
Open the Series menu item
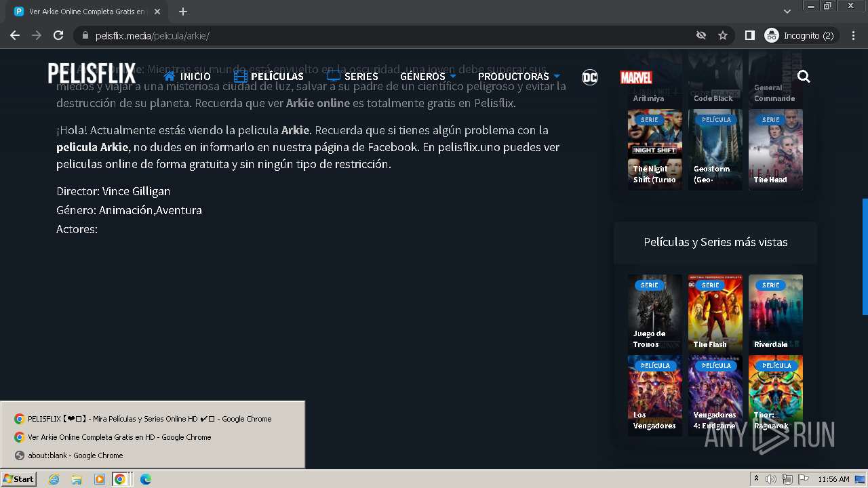(352, 77)
